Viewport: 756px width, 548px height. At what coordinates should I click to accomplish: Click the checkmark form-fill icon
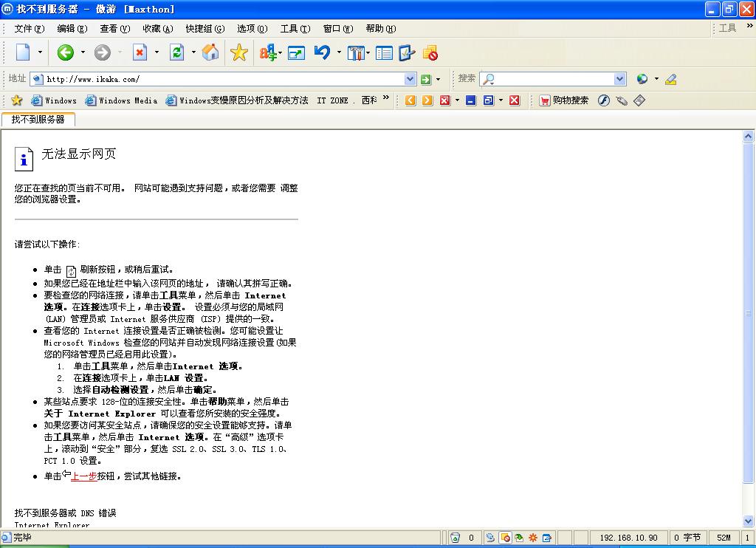pos(407,52)
